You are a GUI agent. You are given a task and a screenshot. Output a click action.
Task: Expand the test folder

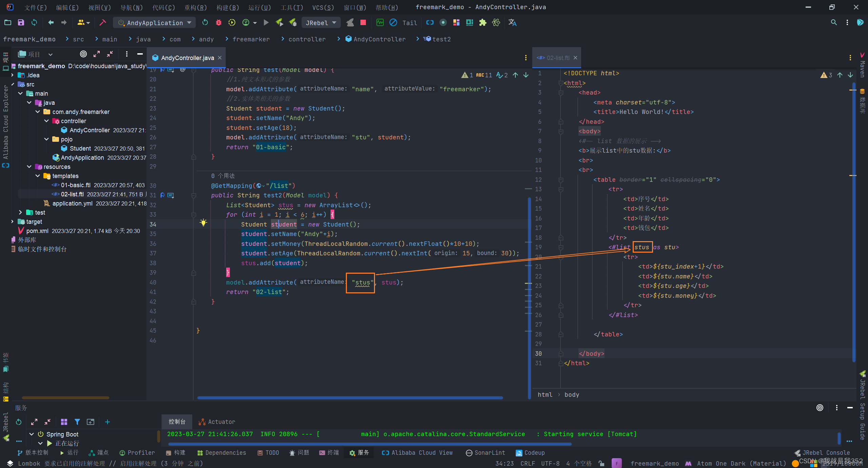pyautogui.click(x=20, y=213)
